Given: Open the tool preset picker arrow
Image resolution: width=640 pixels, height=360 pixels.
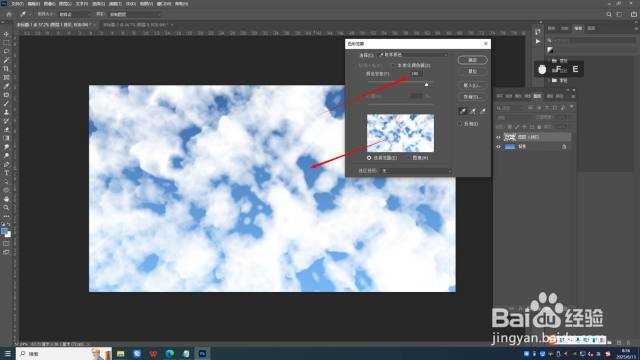Looking at the screenshot, I should point(30,14).
